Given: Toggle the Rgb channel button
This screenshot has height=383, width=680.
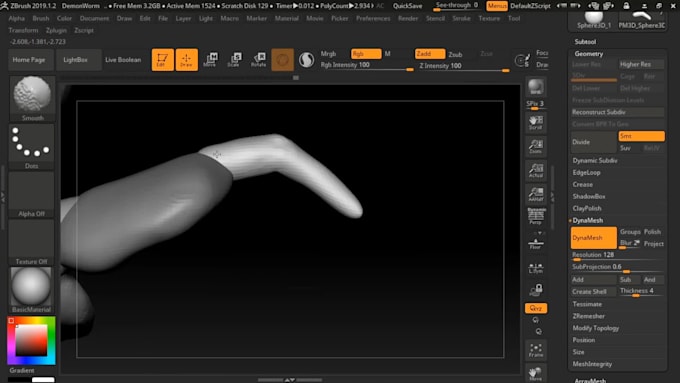Looking at the screenshot, I should coord(366,54).
